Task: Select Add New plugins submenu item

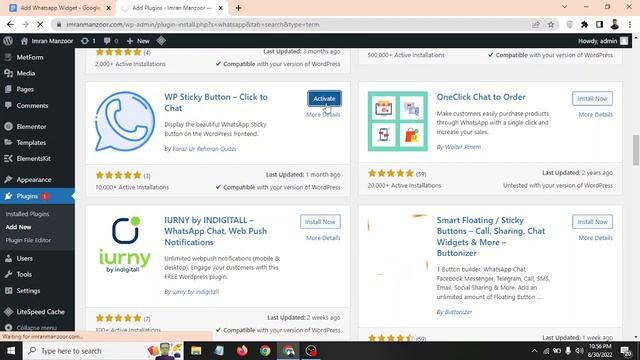Action: tap(18, 227)
